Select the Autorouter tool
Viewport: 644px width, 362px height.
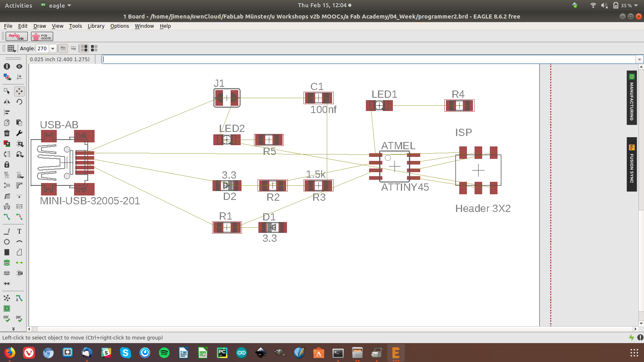[x=19, y=298]
